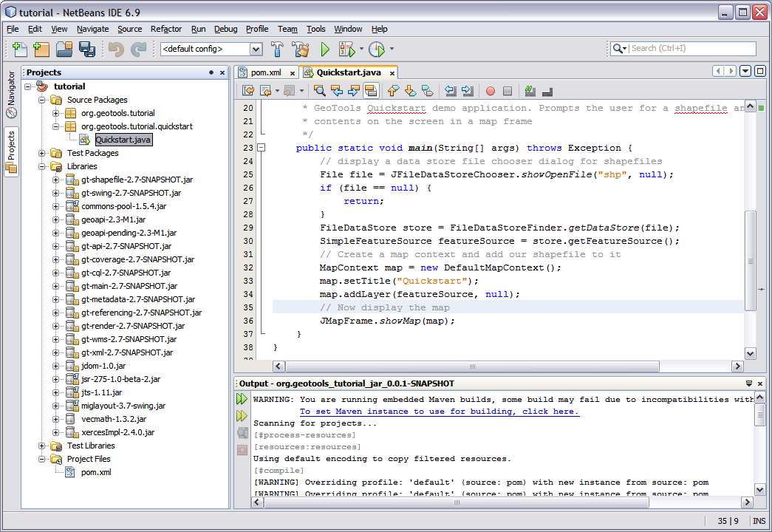Minimize the Projects panel
The height and width of the screenshot is (532, 772).
[211, 72]
